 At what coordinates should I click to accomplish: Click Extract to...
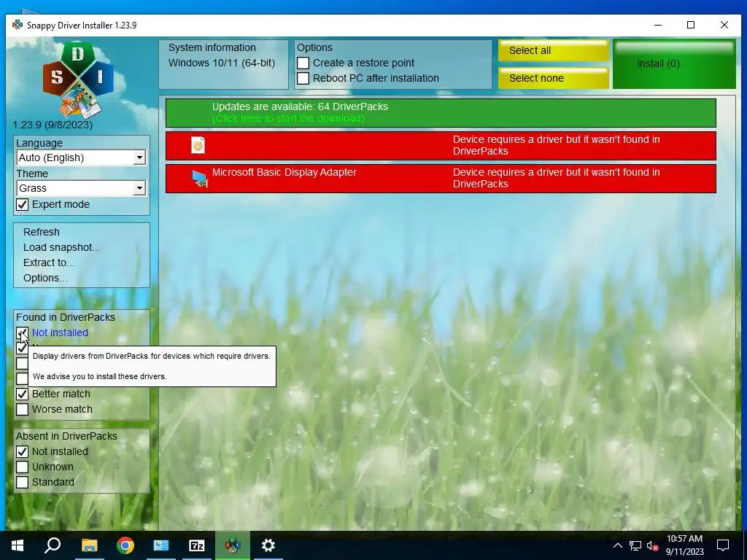[x=49, y=262]
